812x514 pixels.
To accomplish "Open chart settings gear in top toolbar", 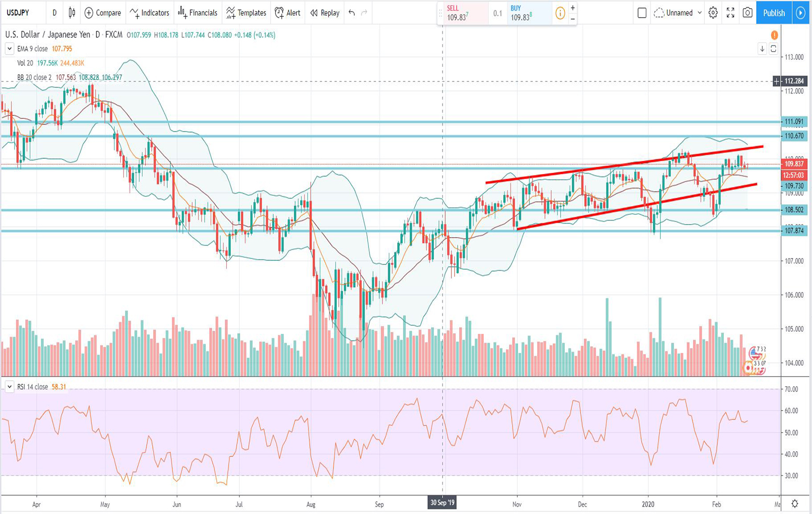I will click(x=713, y=13).
